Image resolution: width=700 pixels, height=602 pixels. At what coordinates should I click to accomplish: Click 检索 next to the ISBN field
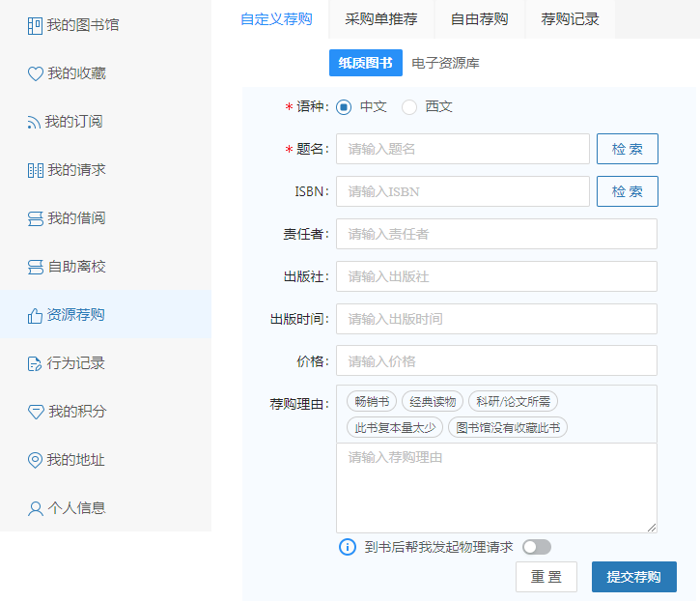[x=627, y=191]
